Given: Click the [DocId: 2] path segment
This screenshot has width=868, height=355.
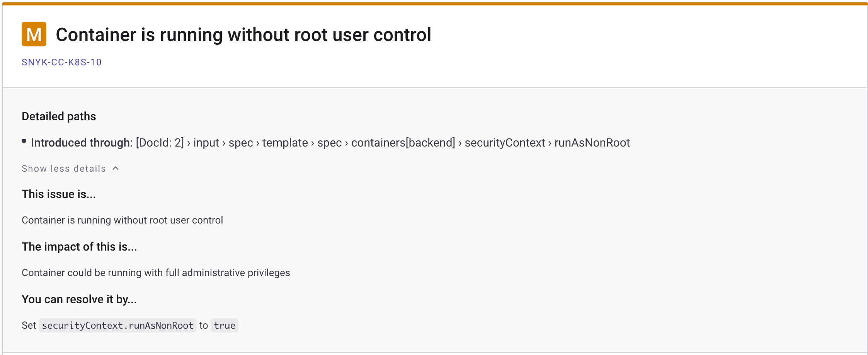Looking at the screenshot, I should 160,143.
